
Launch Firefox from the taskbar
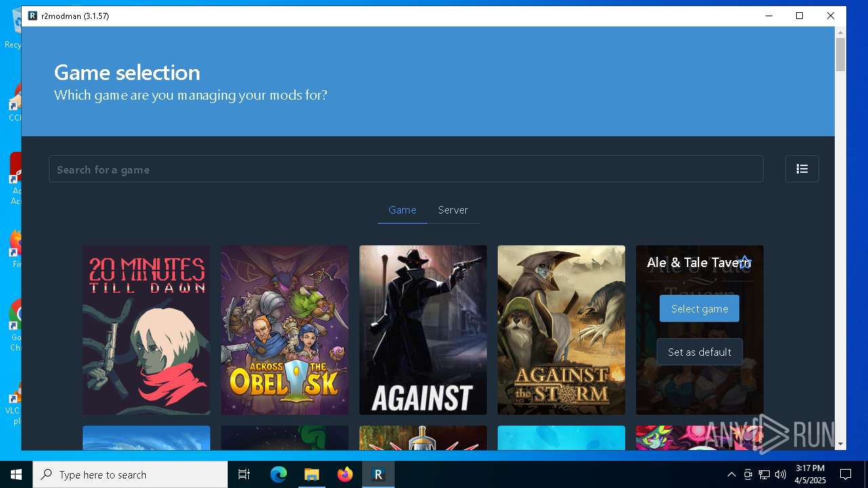(x=345, y=474)
